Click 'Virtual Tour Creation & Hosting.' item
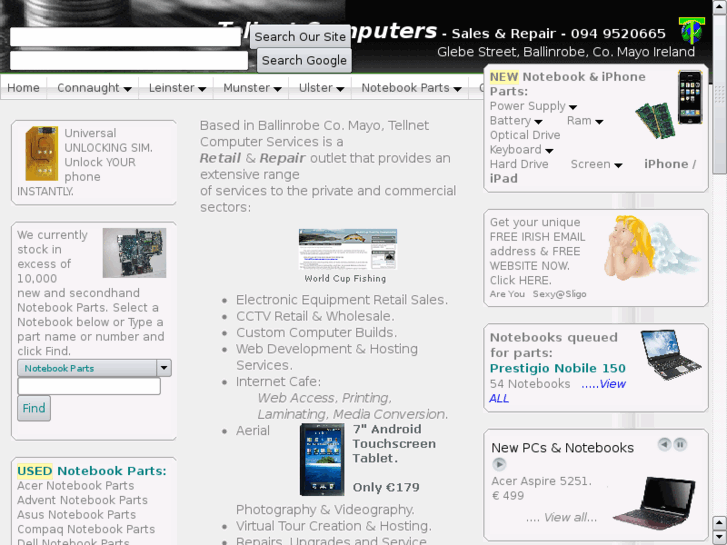The height and width of the screenshot is (545, 727). [x=334, y=526]
